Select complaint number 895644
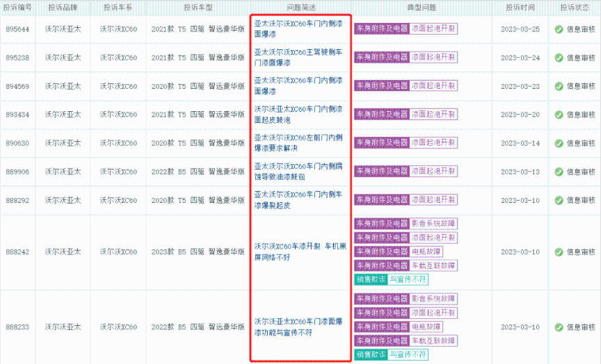The width and height of the screenshot is (601, 364). coord(17,29)
